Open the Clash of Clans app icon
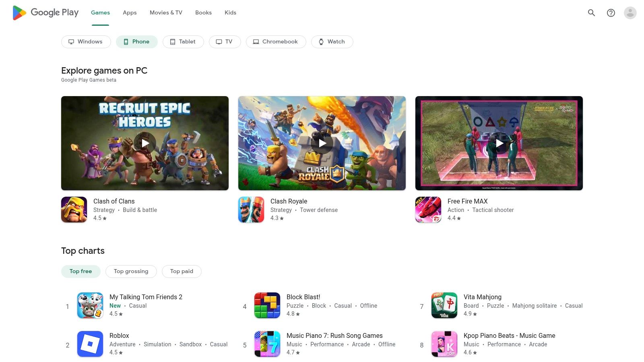Viewport: 644px width, 362px height. [x=74, y=210]
